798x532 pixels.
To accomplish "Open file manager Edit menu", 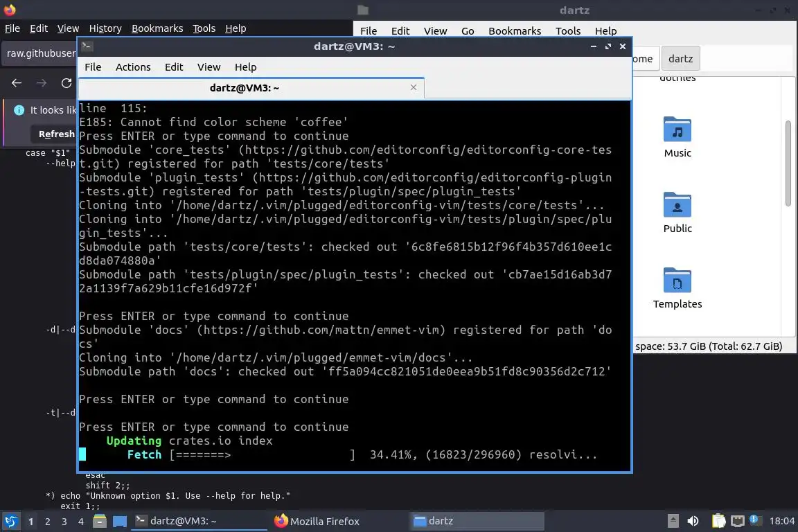I will click(400, 31).
